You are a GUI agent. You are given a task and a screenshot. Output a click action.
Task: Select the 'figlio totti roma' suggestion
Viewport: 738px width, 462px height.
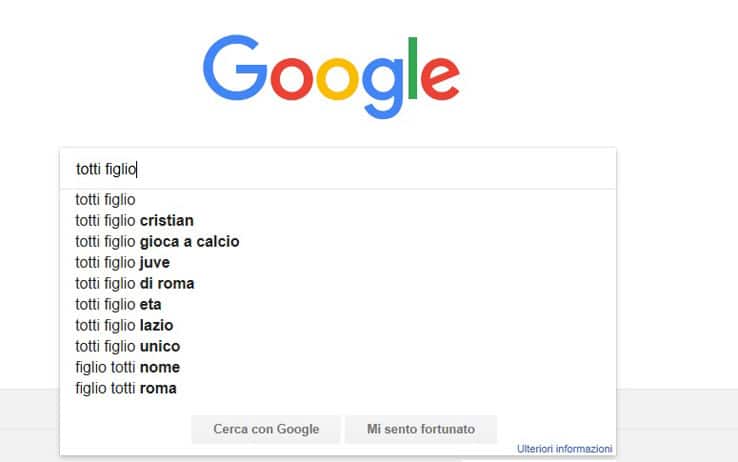[338, 389]
